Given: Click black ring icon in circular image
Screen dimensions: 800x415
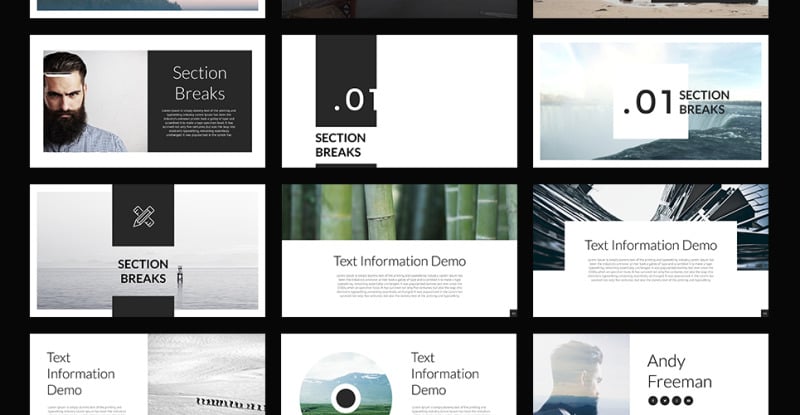Looking at the screenshot, I should (x=345, y=398).
